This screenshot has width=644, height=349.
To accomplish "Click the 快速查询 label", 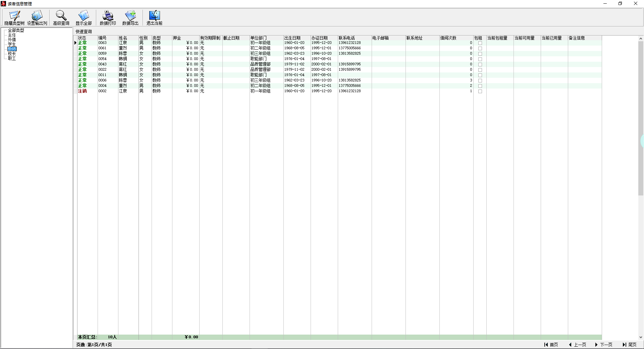I will [84, 32].
